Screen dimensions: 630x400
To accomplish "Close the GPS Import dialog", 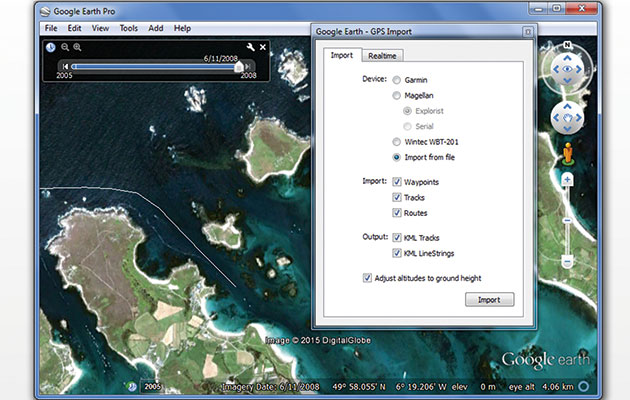I will point(528,31).
